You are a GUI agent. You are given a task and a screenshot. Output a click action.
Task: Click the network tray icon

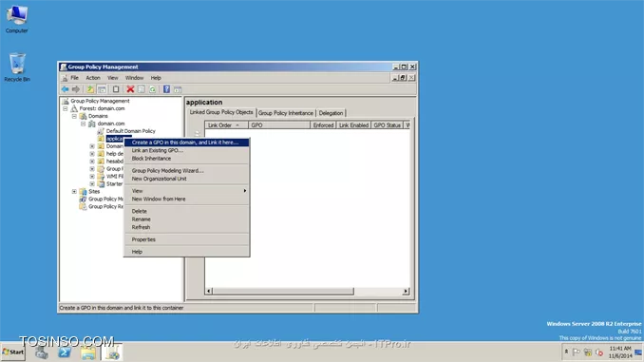tap(588, 352)
